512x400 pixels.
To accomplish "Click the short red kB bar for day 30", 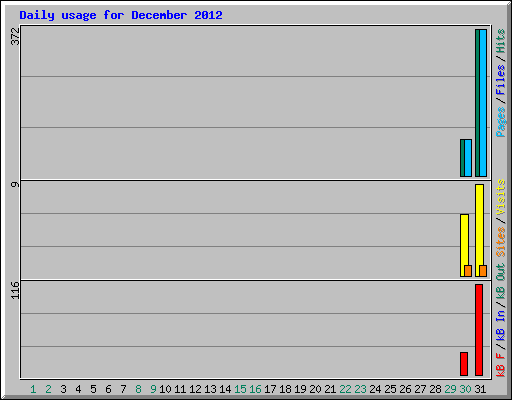I will pos(464,364).
